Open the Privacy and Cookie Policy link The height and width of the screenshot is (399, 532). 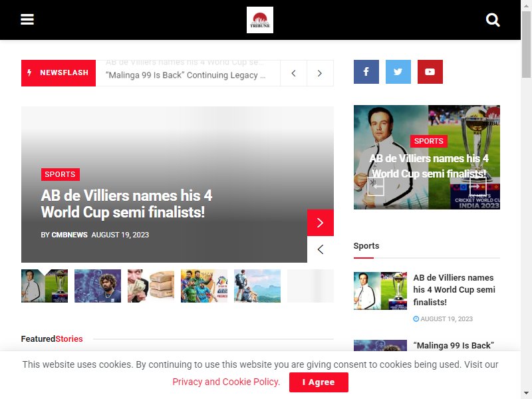[226, 382]
